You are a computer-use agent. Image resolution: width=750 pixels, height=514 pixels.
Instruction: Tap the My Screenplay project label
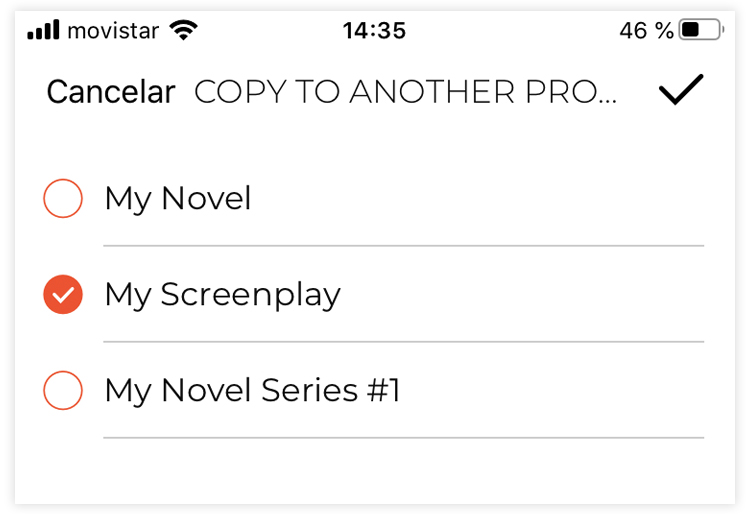222,295
